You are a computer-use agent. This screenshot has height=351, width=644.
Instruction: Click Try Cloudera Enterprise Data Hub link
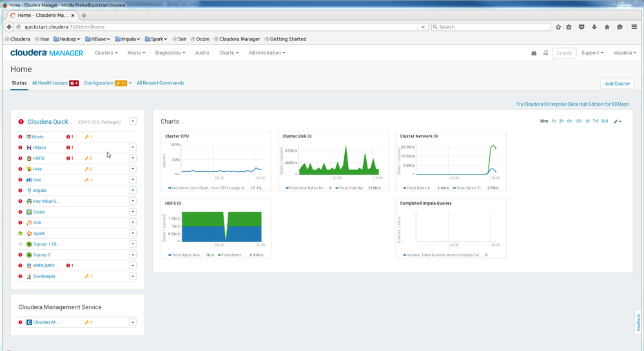(572, 104)
